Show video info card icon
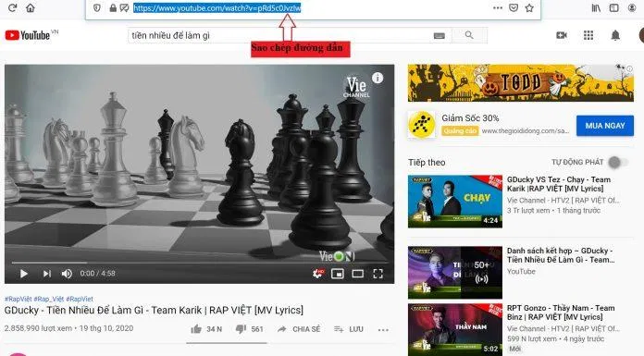Viewport: 644px width, 356px height. coord(378,78)
